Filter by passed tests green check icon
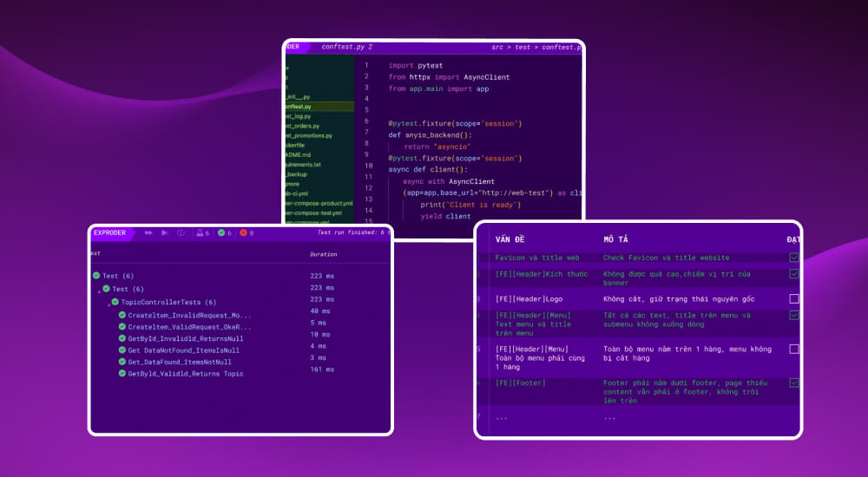The width and height of the screenshot is (868, 477). [220, 233]
